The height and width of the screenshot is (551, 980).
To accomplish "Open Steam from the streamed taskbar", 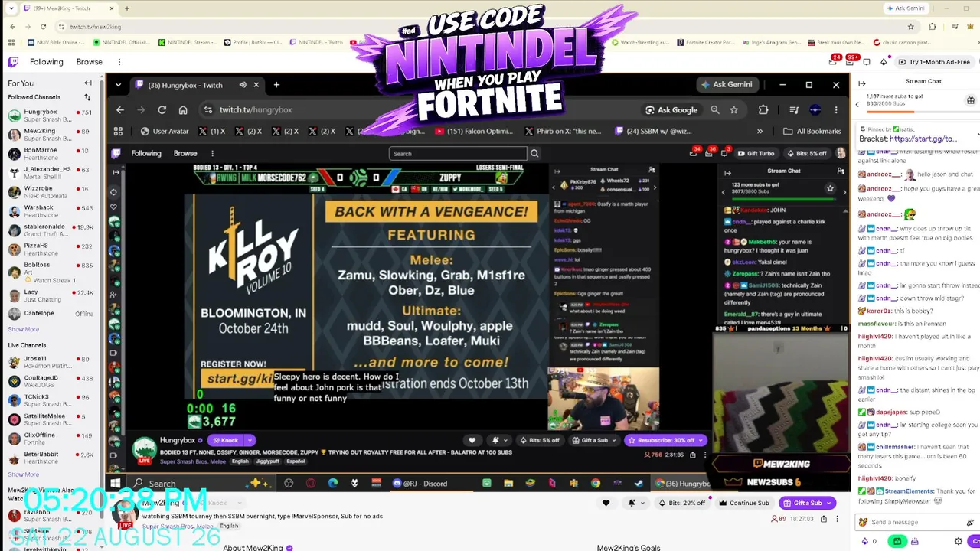I will [x=639, y=484].
